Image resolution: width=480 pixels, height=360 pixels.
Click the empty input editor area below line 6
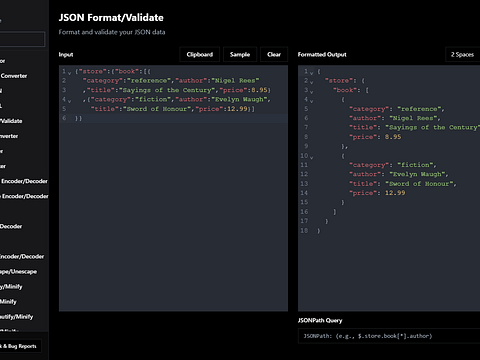(x=173, y=217)
